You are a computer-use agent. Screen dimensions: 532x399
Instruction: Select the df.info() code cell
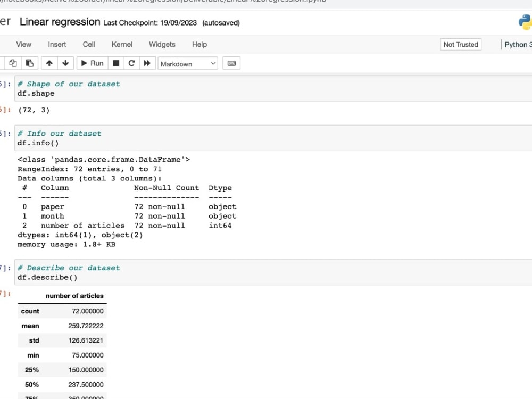(273, 138)
